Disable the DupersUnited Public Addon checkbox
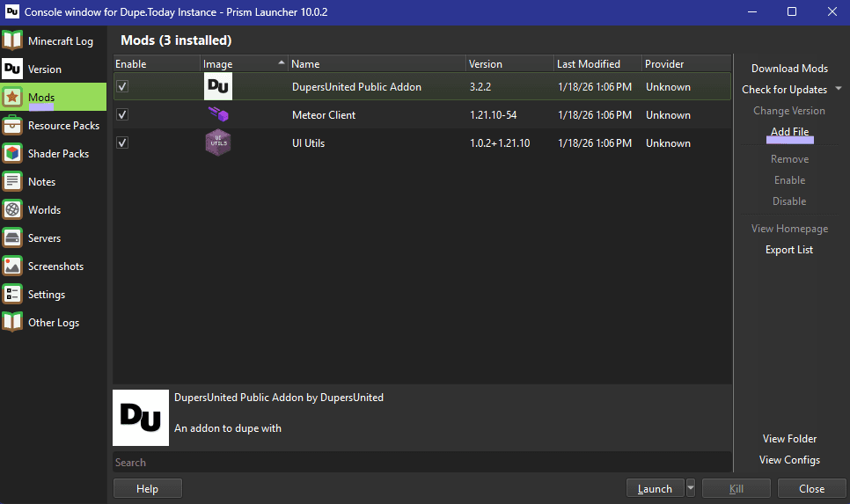 point(122,86)
